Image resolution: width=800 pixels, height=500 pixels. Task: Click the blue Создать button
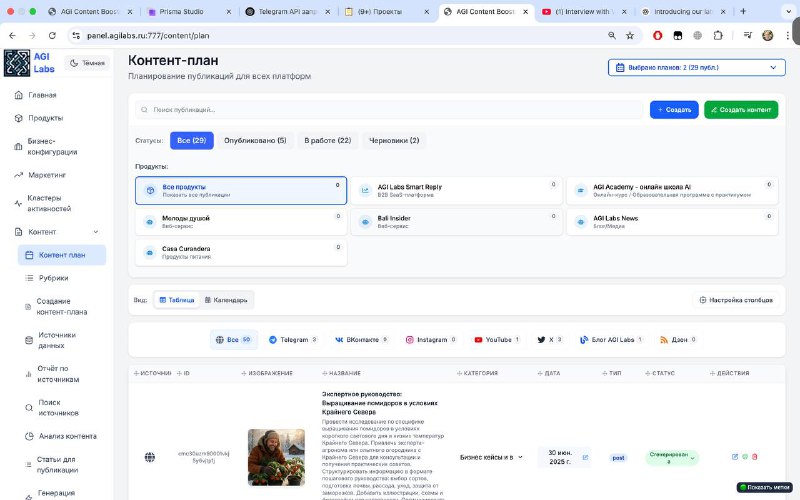pos(674,110)
